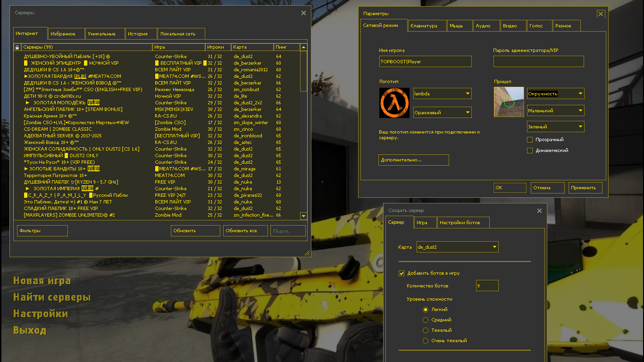Open the Видео settings tab
The height and width of the screenshot is (362, 644).
tap(513, 25)
